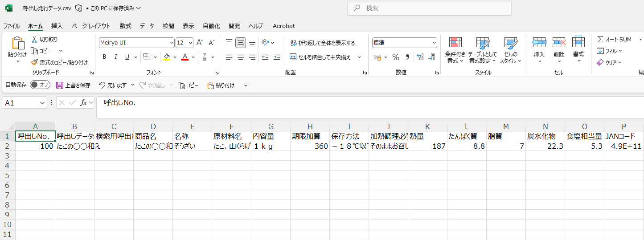Toggle underline formatting
Screen dimensions: 644x240
[x=127, y=57]
